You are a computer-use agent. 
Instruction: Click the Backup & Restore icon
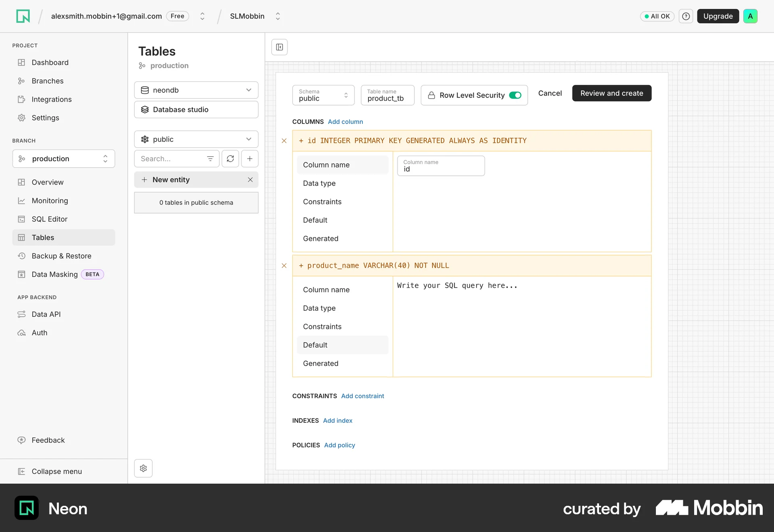click(x=21, y=256)
